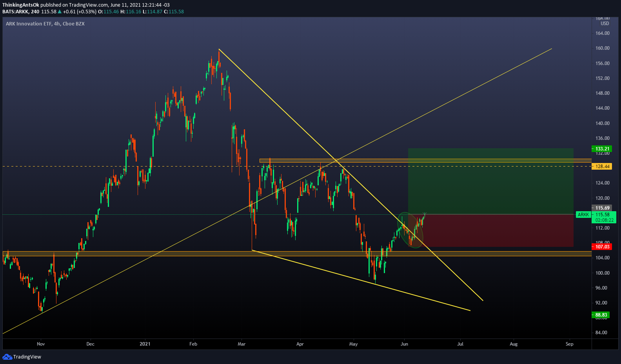Select the green ellipse around breakout candles
Viewport: 621px width, 364px height.
410,230
